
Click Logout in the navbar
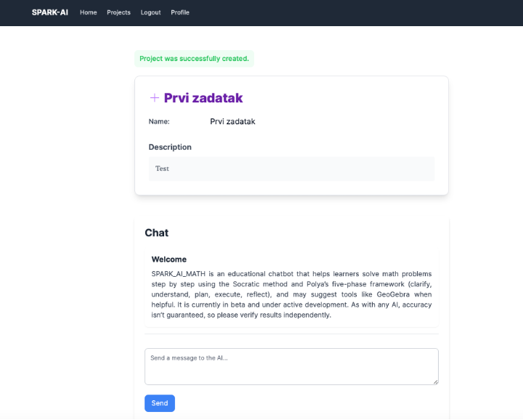(150, 12)
